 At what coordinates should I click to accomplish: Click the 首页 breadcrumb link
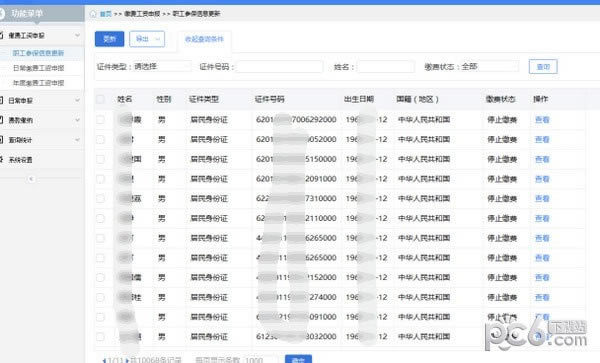pyautogui.click(x=106, y=14)
